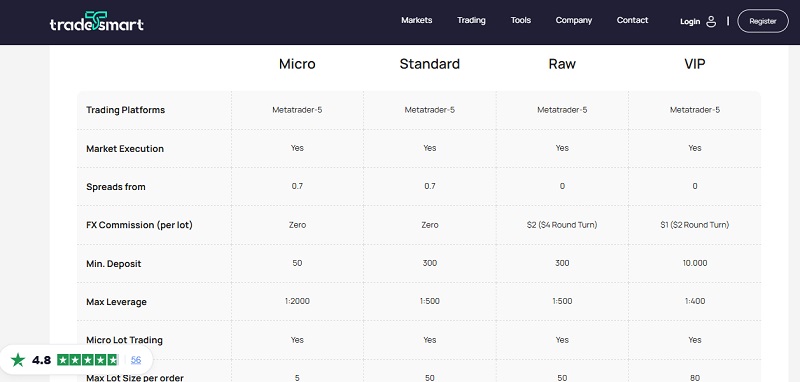Click the Max Lot Size per order label

(x=135, y=378)
